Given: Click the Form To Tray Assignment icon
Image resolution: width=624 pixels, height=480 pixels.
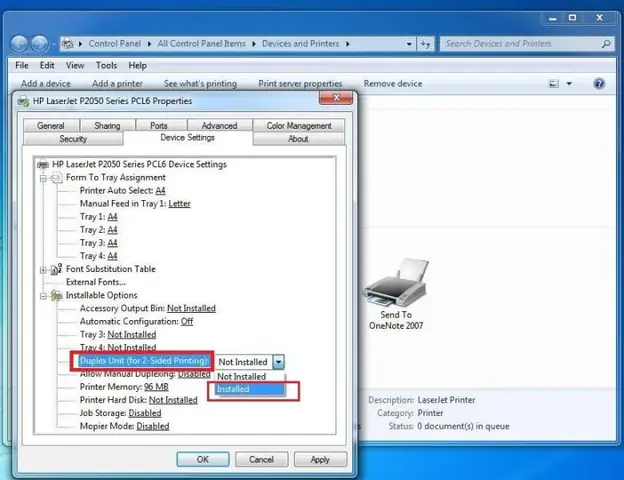Looking at the screenshot, I should [57, 178].
